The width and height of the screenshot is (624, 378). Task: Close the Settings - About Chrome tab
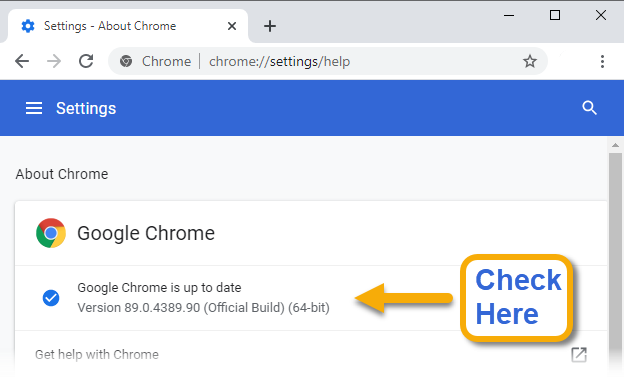232,26
